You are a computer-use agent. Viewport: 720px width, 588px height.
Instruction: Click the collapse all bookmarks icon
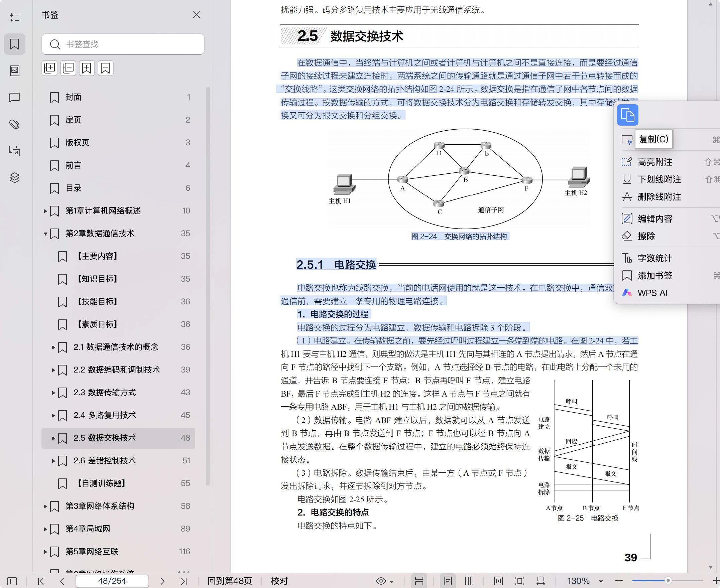coord(68,68)
